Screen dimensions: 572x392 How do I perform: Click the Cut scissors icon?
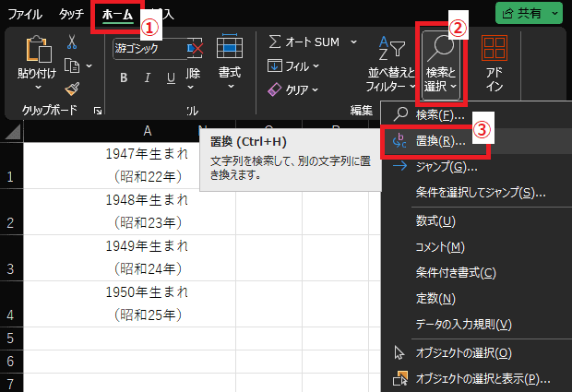pyautogui.click(x=72, y=42)
